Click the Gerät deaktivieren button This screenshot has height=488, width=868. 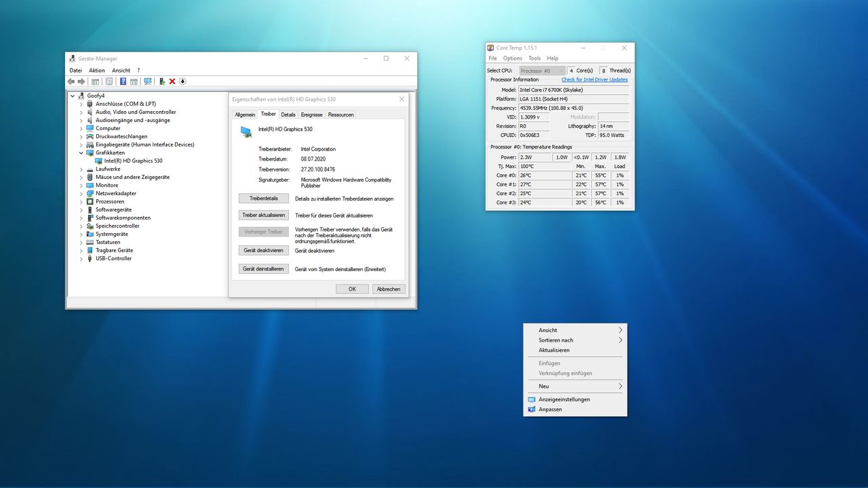pos(264,250)
